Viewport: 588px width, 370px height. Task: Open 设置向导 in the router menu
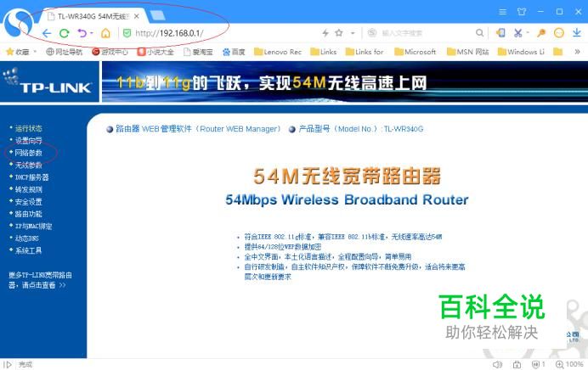point(29,140)
